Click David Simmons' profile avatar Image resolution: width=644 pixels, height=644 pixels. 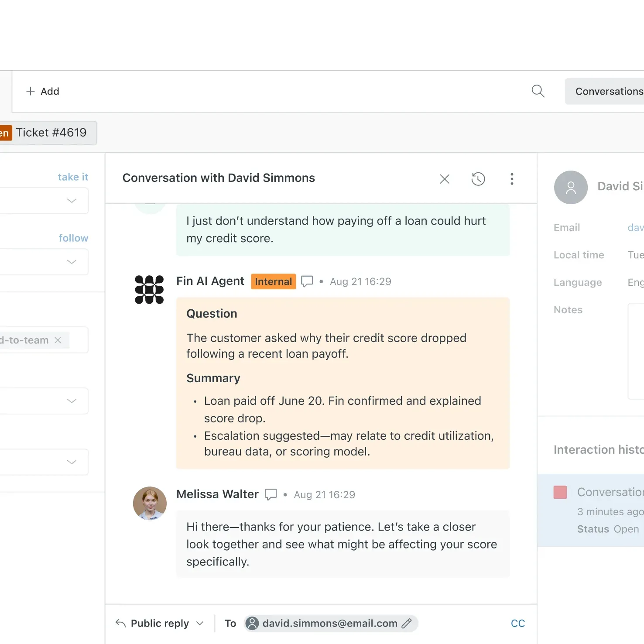click(571, 187)
